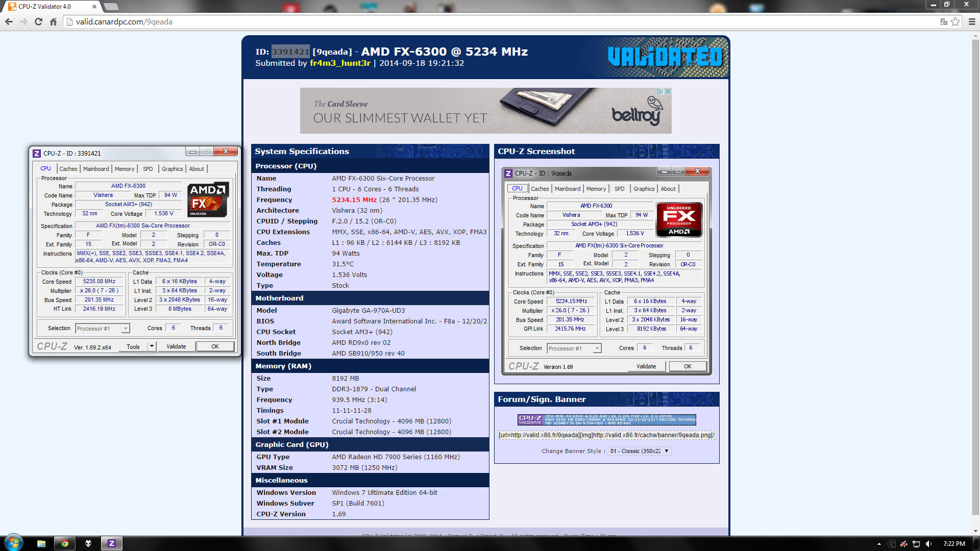980x551 pixels.
Task: Open Memory tab in CPU-Z window
Action: [125, 169]
